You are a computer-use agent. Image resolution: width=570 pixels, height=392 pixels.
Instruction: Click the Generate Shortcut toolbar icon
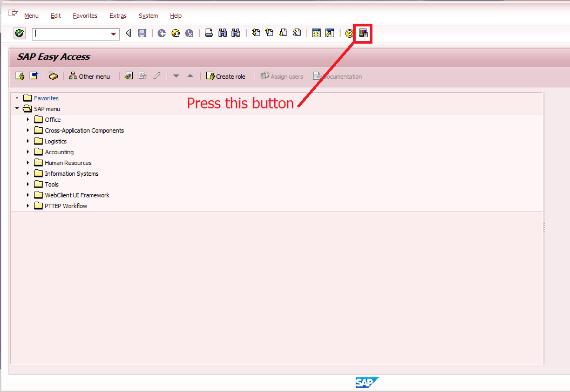click(329, 33)
